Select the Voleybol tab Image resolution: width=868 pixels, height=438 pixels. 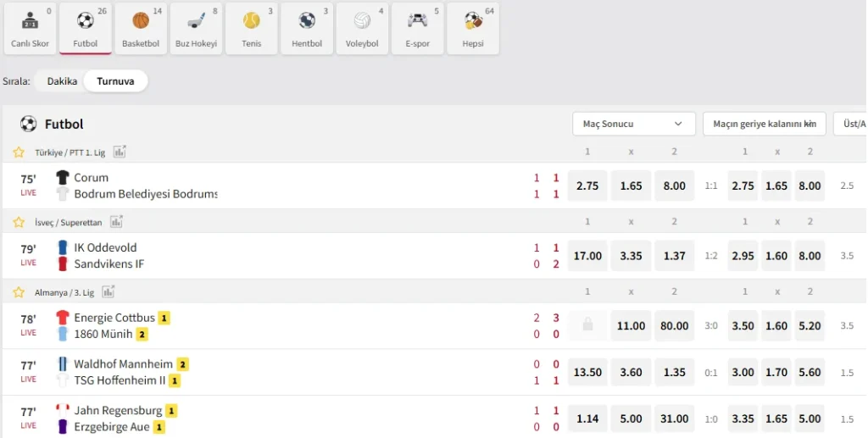coord(362,29)
